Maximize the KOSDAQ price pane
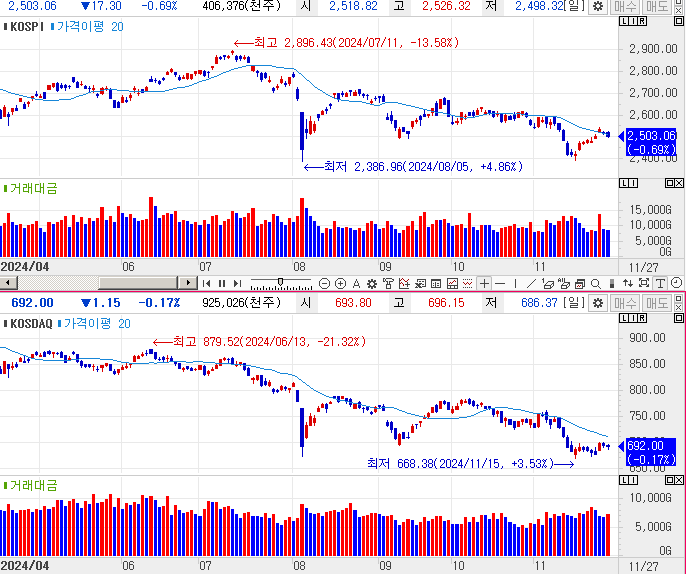 click(x=679, y=318)
